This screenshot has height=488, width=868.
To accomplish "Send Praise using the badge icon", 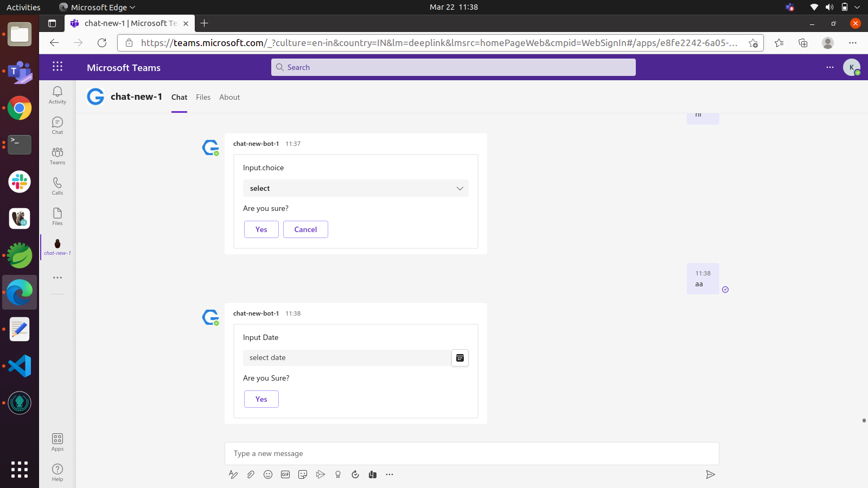I will click(338, 474).
